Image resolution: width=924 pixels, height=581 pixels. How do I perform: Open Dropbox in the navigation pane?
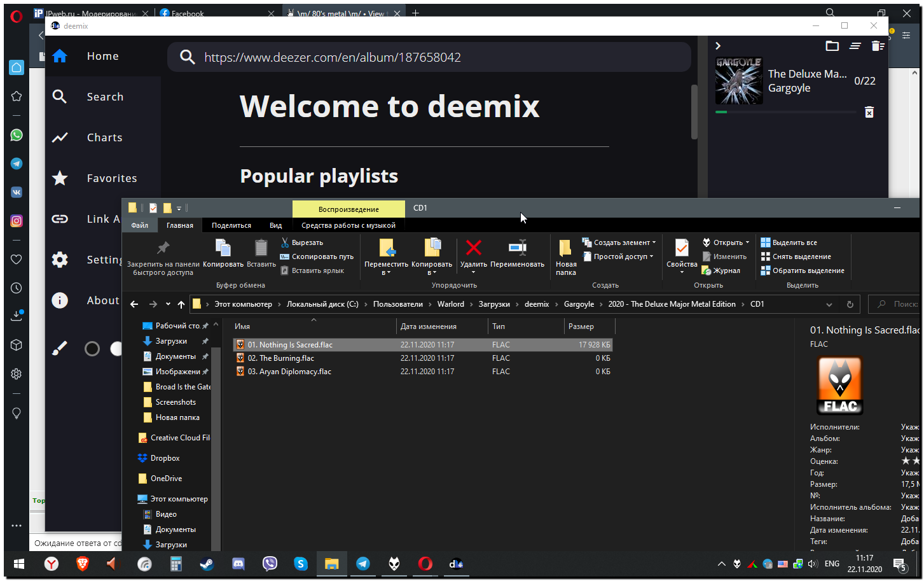click(x=165, y=458)
